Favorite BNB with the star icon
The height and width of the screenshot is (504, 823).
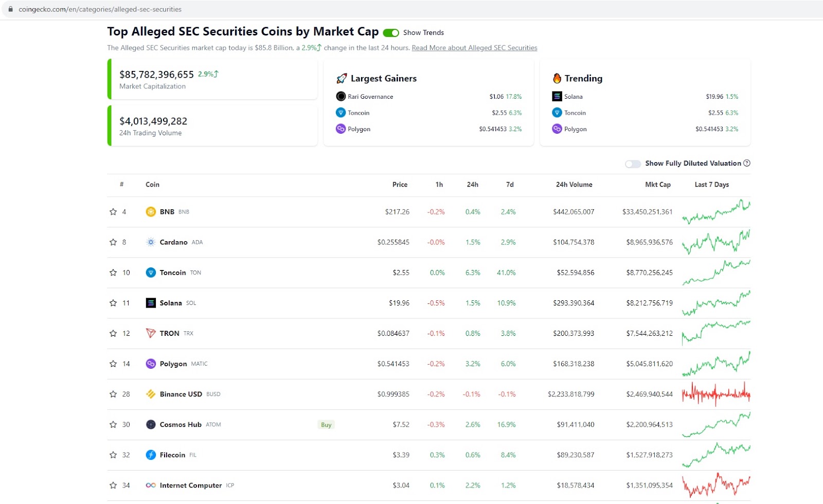pos(113,212)
